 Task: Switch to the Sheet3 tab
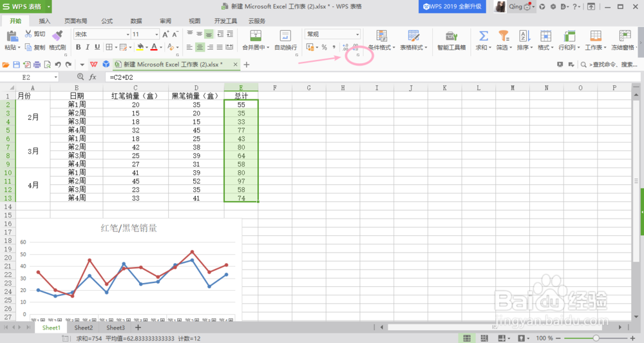tap(115, 328)
